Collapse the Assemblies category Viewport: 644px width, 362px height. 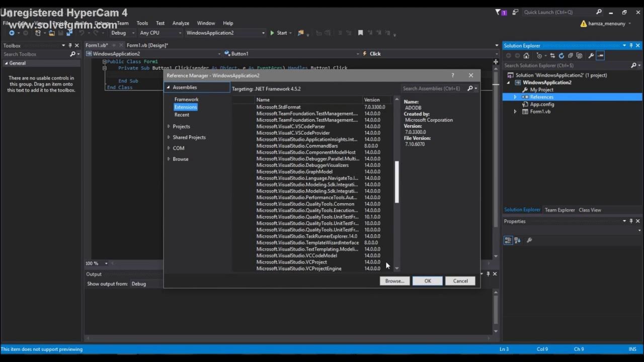169,87
